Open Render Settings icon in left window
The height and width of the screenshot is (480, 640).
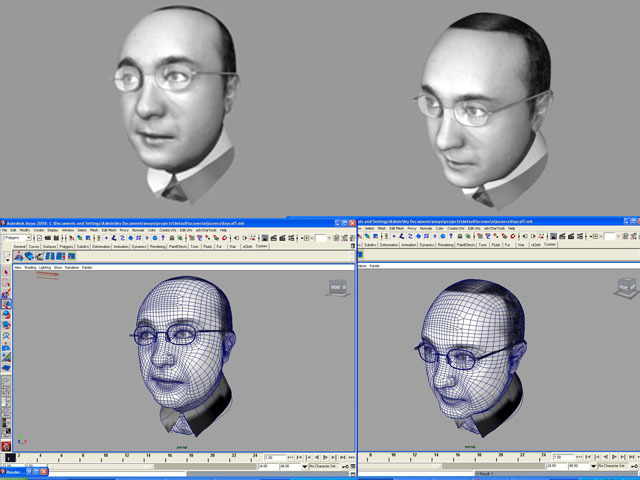coord(291,238)
